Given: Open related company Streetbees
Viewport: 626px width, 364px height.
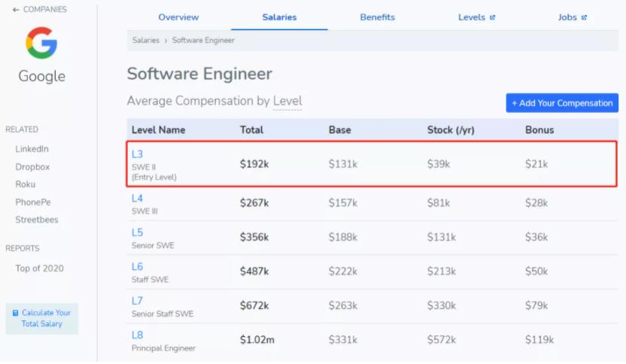Looking at the screenshot, I should point(37,220).
